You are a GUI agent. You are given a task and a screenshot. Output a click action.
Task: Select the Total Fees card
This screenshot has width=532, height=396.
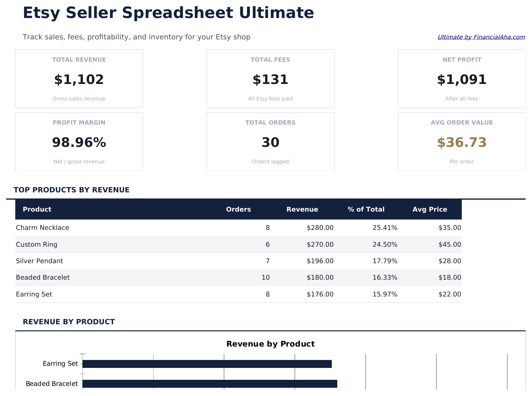(270, 78)
